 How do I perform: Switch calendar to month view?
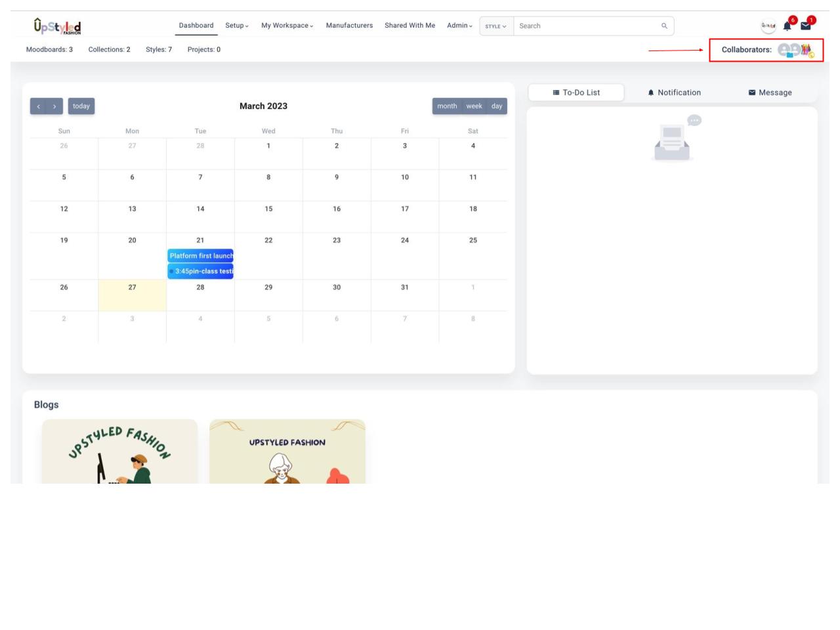pos(447,106)
